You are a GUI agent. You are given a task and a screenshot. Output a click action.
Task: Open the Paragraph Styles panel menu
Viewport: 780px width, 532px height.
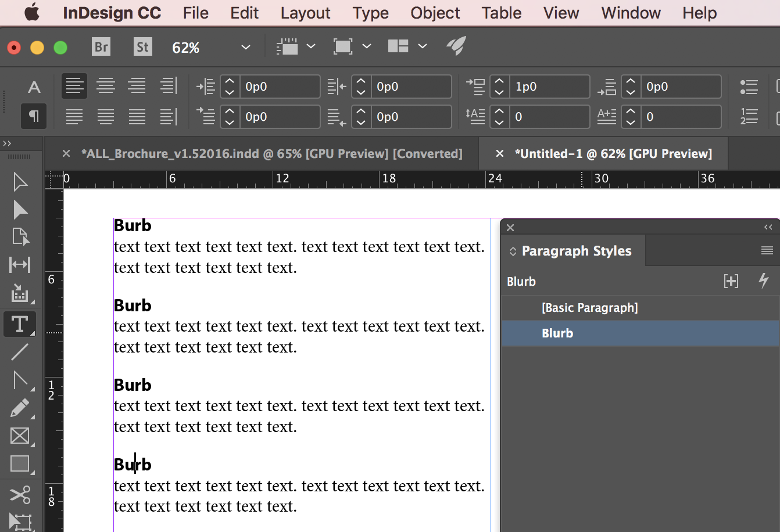767,251
